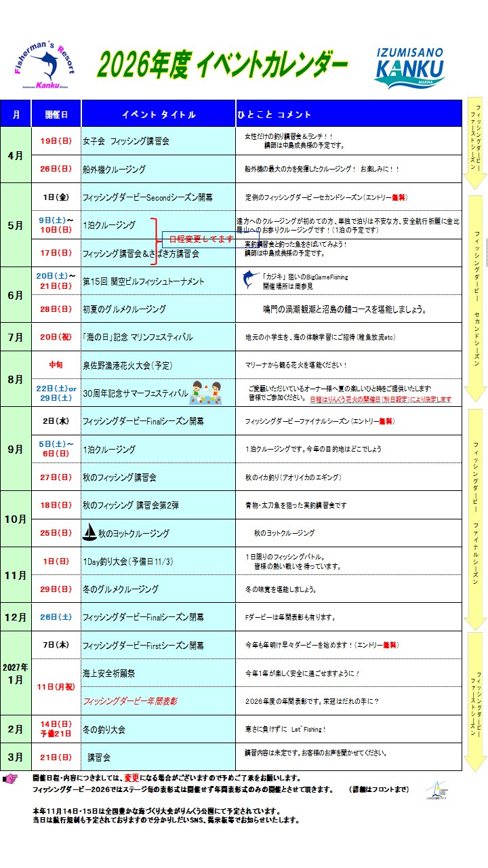Select the 月 column header
Screen dimensions: 488x868
[16, 114]
